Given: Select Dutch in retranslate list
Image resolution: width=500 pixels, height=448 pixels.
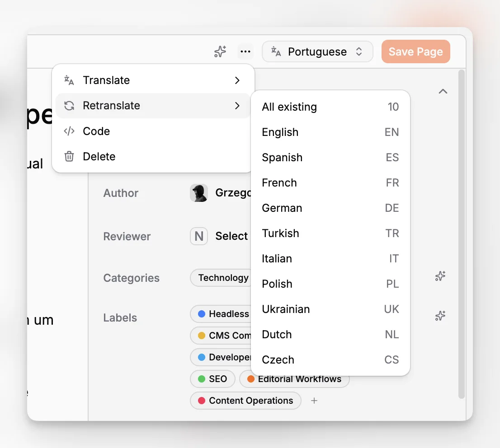Looking at the screenshot, I should [330, 334].
